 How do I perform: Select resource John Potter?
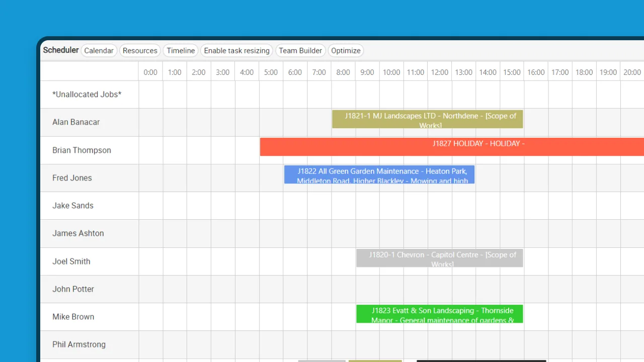(x=73, y=289)
